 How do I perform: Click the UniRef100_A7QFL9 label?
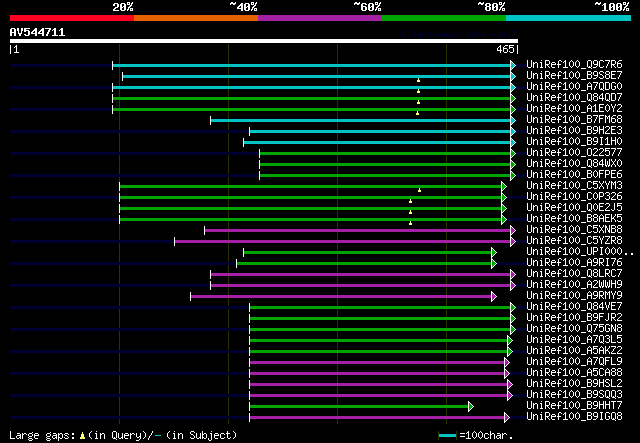[x=574, y=362]
